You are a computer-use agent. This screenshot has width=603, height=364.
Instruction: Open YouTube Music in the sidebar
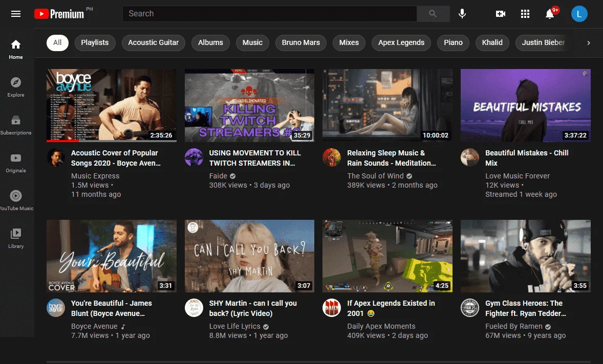16,201
